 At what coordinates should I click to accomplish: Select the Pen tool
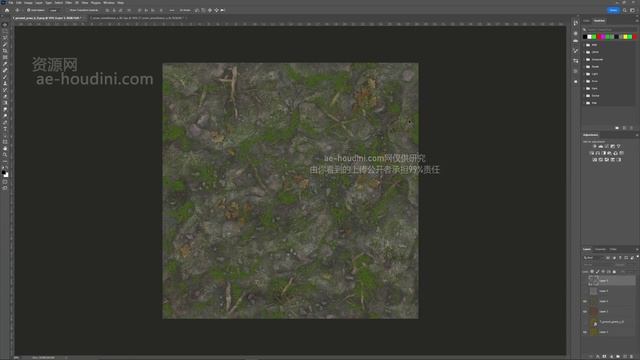[x=5, y=122]
